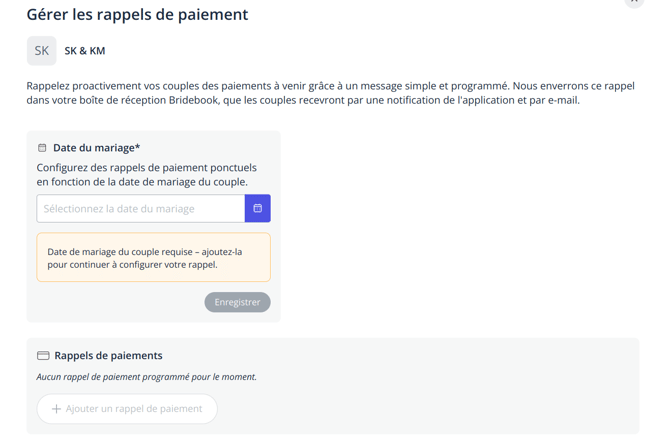
Task: Click credit card icon beside Rappels de paiements
Action: 43,355
